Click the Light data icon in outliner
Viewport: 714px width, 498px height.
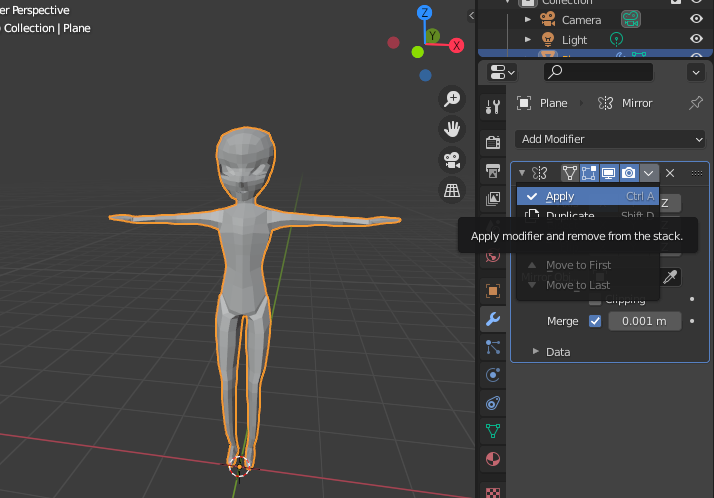[616, 40]
